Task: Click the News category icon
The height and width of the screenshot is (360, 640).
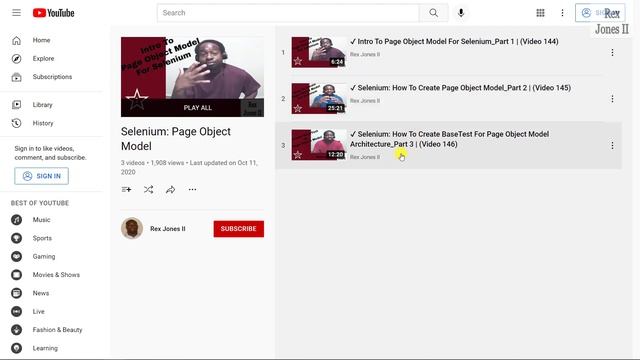Action: point(16,293)
